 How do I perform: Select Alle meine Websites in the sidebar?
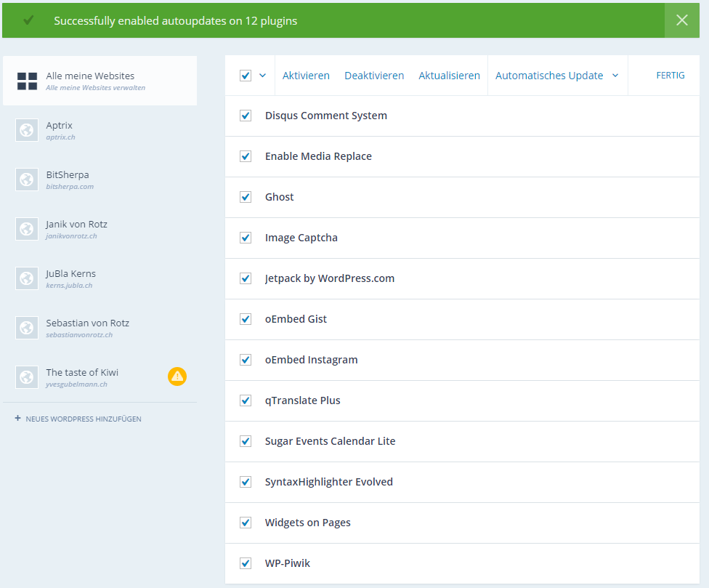pos(100,81)
